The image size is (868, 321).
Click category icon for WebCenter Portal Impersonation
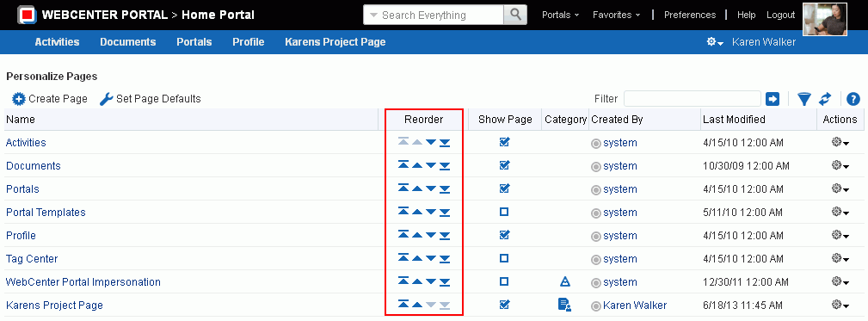click(x=564, y=281)
